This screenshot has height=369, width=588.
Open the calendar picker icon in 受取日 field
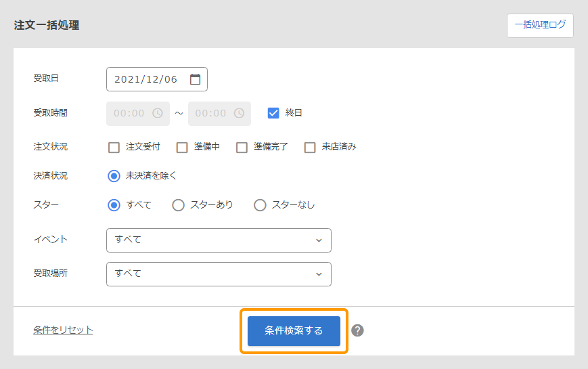click(x=195, y=79)
